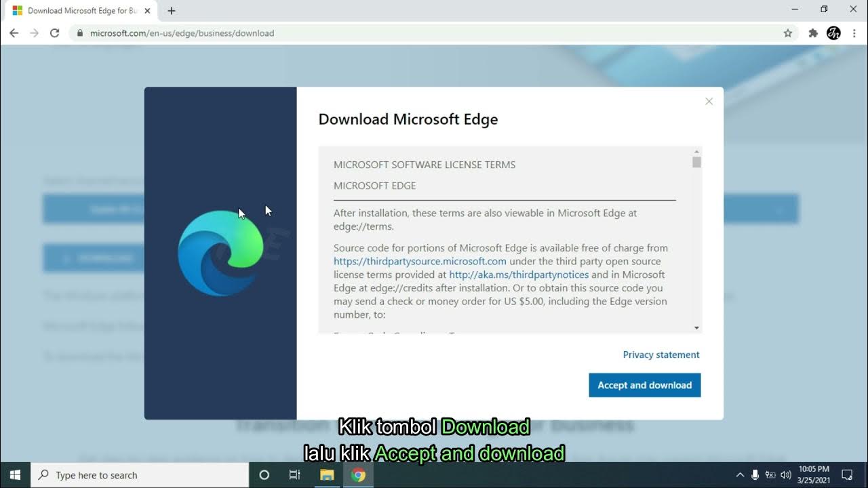868x488 pixels.
Task: Click the Download Microsoft Edge dialog title
Action: pos(408,119)
